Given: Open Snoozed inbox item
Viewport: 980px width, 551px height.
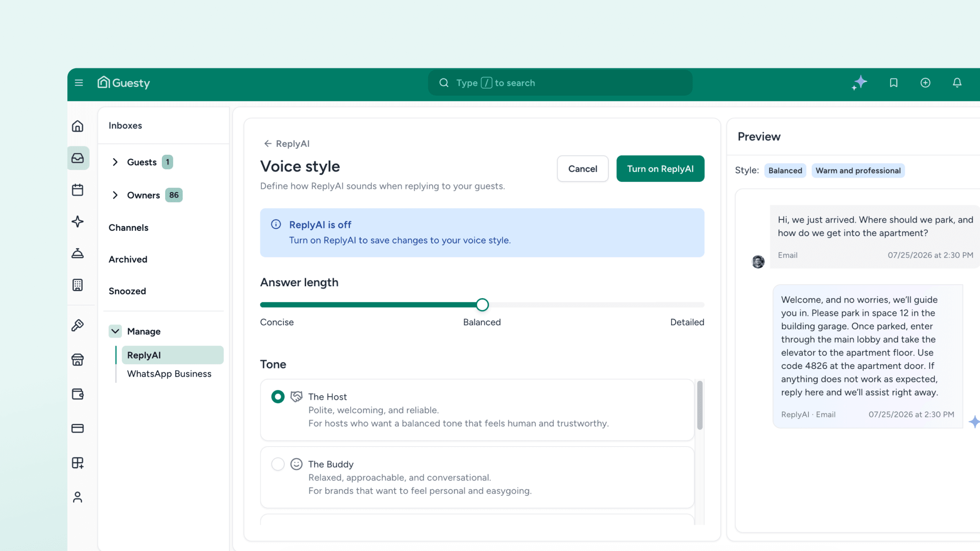Looking at the screenshot, I should (127, 291).
